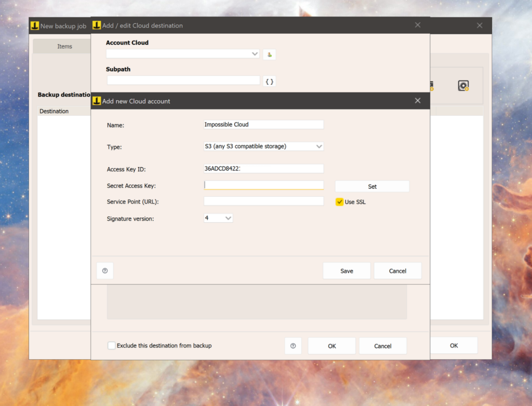Click the Service Point (URL) field

(x=263, y=201)
